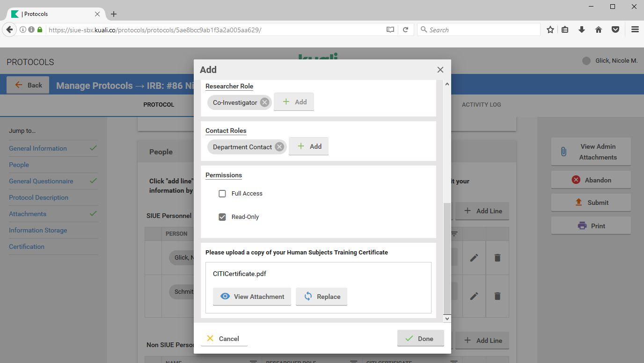Click the browser Search input field
This screenshot has height=363, width=644.
tap(482, 29)
